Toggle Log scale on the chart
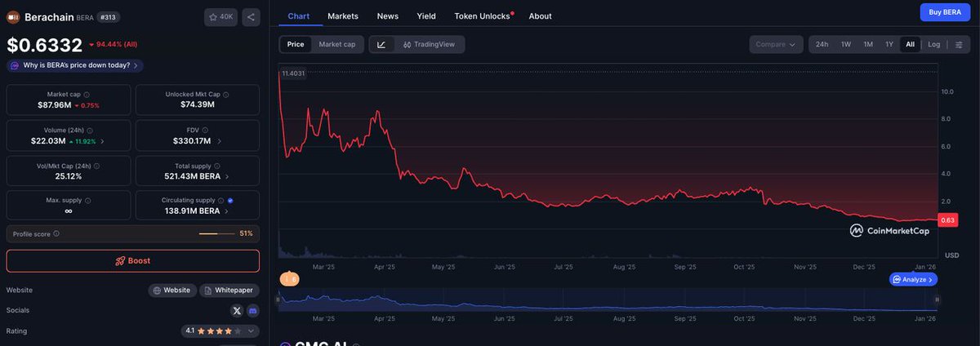The width and height of the screenshot is (980, 346). pyautogui.click(x=934, y=44)
